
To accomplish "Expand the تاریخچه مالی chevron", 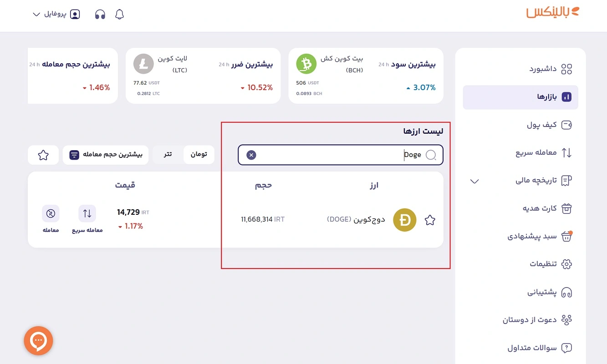I will coord(474,181).
